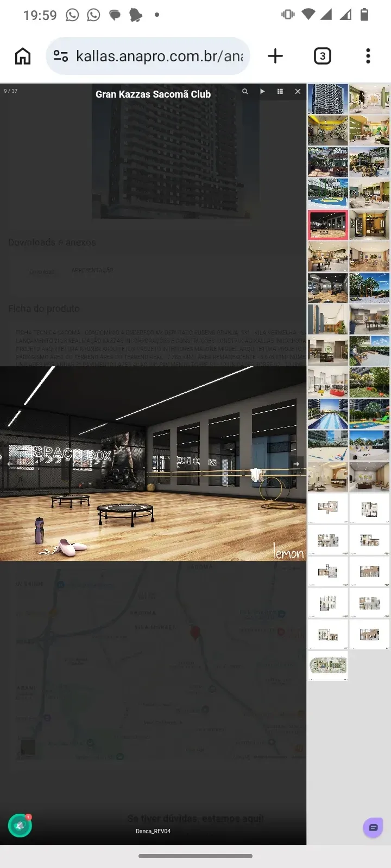Select the evening outdoor dining thumbnail

pyautogui.click(x=369, y=162)
